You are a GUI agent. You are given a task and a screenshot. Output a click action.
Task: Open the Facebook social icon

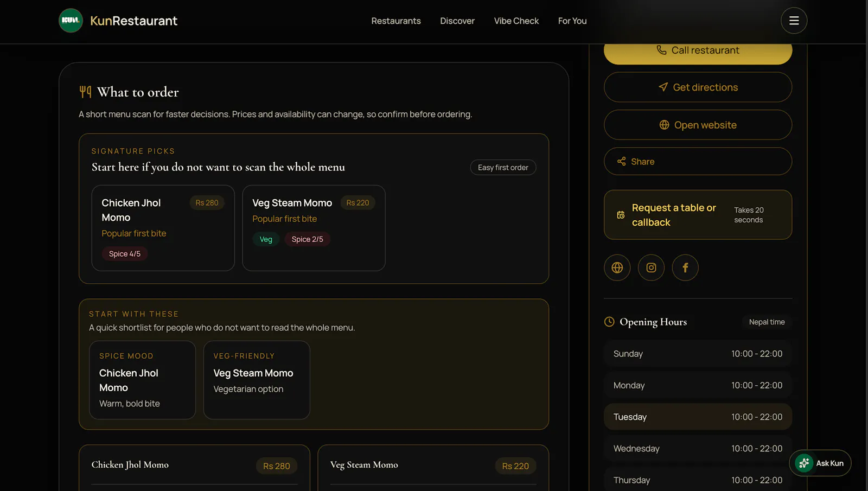[x=685, y=267]
